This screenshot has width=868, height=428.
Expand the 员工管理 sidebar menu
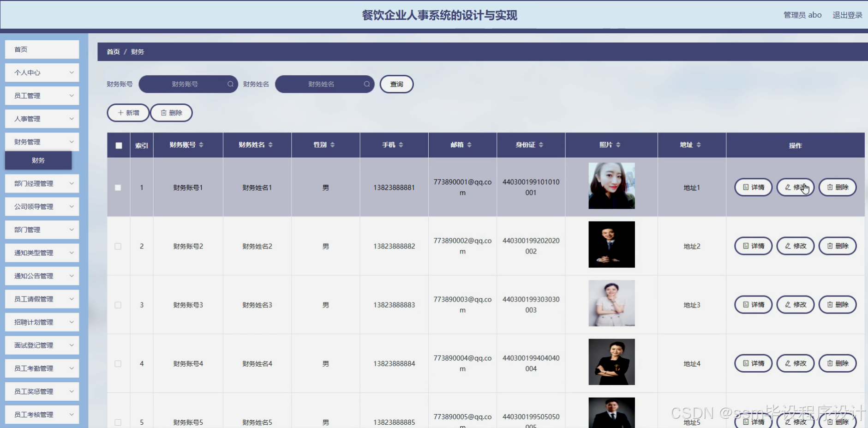click(42, 96)
